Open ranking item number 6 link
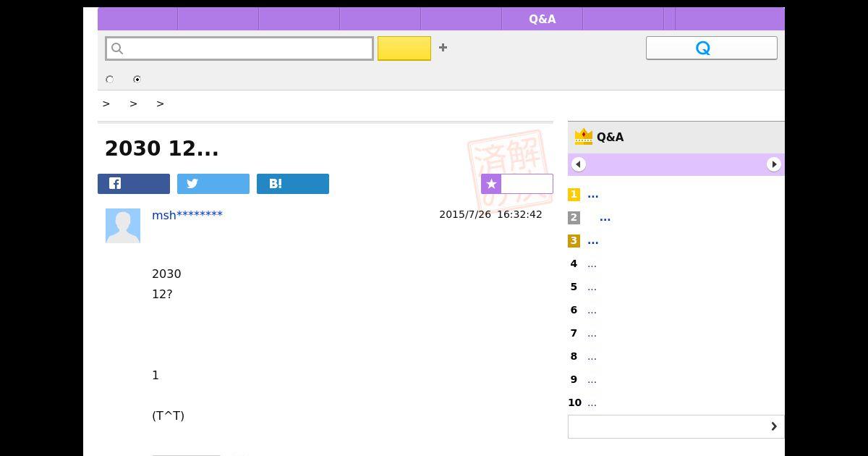Viewport: 868px width, 456px height. (592, 311)
